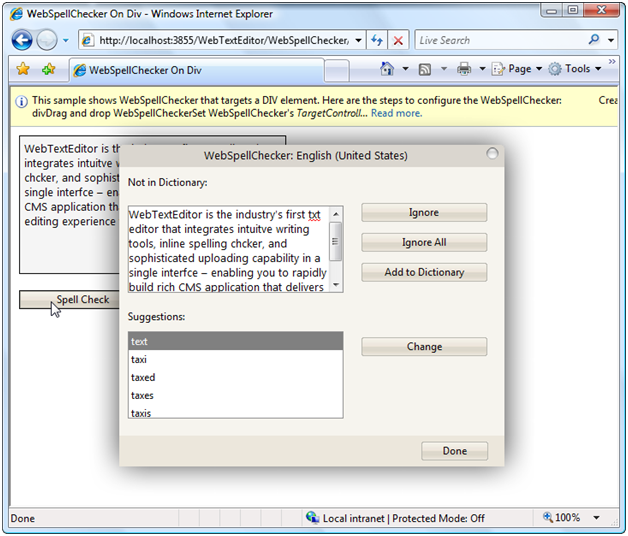Open Favorites Center star icon
The height and width of the screenshot is (536, 628).
point(23,69)
